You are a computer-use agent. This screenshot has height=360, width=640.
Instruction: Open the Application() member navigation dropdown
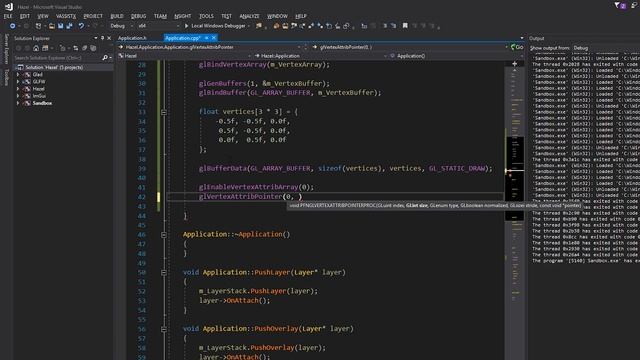[456, 56]
